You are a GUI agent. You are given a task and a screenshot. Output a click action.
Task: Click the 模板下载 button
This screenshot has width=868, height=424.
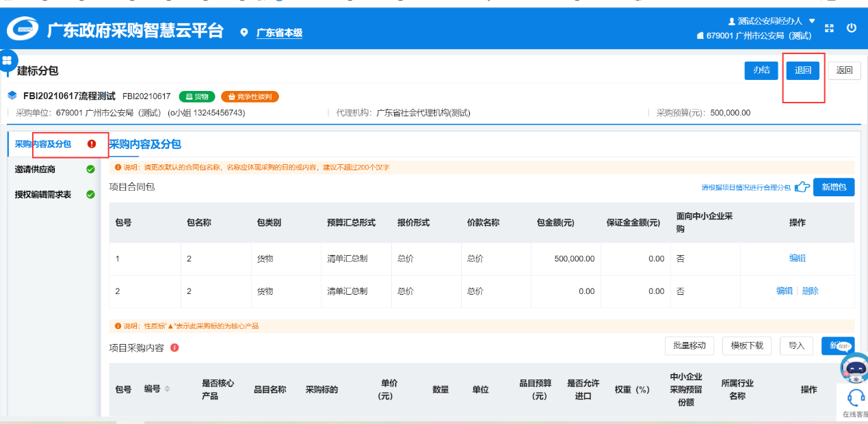tap(746, 345)
